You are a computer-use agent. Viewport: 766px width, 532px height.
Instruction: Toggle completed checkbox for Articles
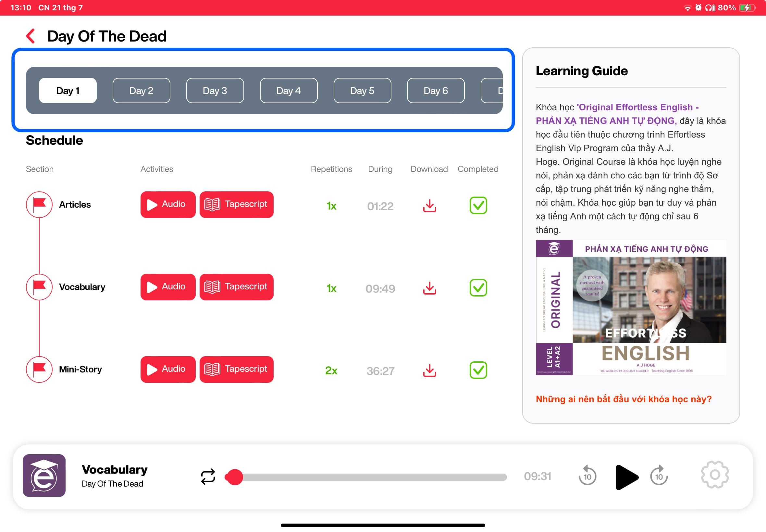478,205
